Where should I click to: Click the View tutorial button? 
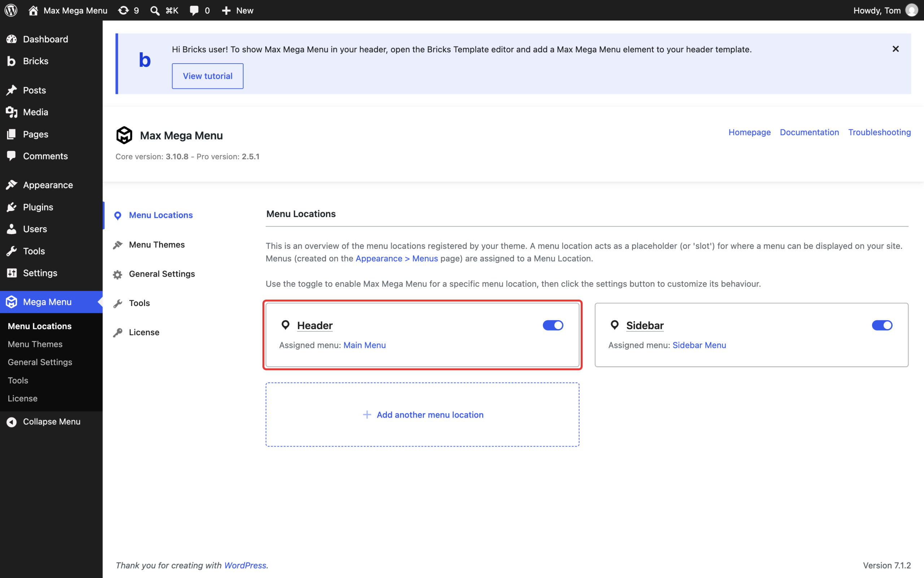point(207,76)
